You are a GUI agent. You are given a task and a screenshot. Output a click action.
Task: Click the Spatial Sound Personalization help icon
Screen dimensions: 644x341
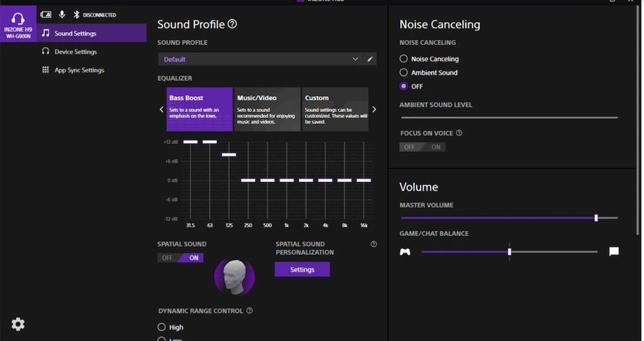(374, 244)
